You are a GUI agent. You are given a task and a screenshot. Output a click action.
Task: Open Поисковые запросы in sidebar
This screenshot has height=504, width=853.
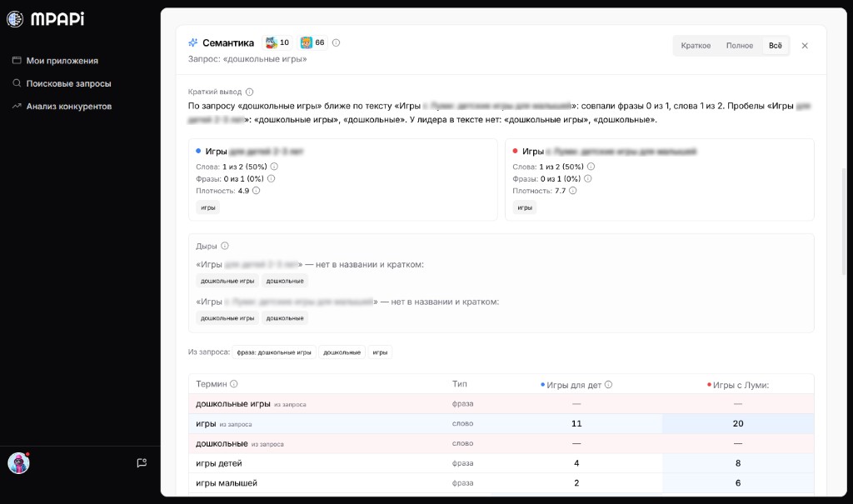(62, 83)
